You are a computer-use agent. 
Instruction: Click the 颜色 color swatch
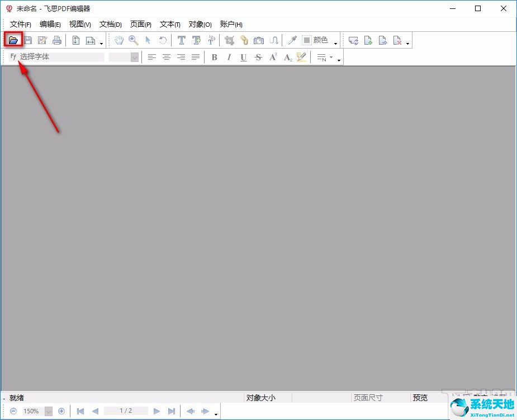[x=307, y=40]
